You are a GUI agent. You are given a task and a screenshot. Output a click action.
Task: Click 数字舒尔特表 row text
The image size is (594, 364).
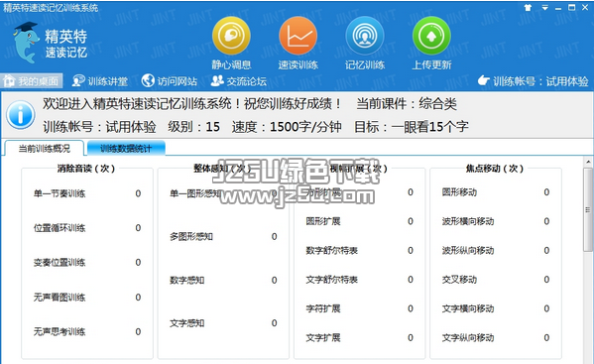click(x=332, y=250)
